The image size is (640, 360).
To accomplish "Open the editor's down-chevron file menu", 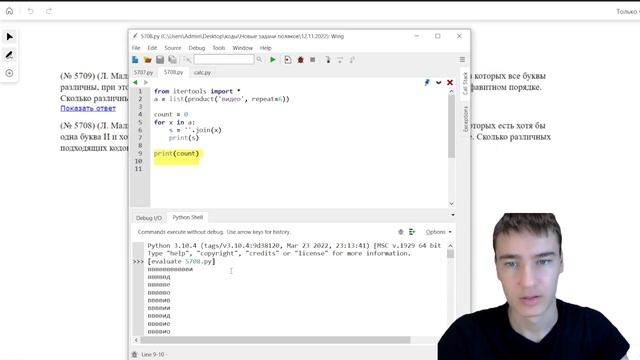I will (x=438, y=82).
